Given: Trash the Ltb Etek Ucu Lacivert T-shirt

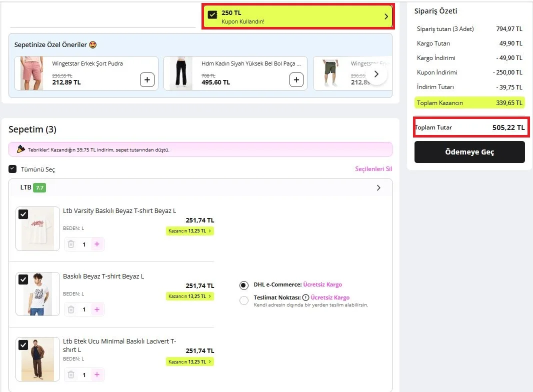Looking at the screenshot, I should point(71,374).
